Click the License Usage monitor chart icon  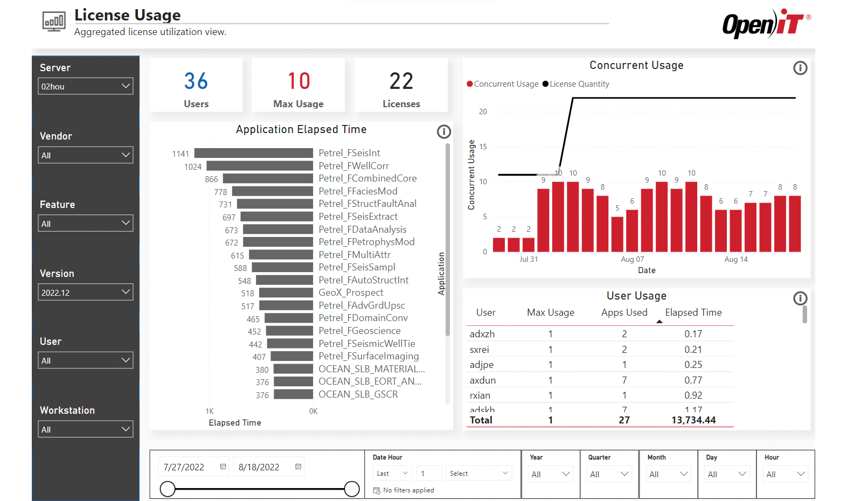[x=54, y=22]
